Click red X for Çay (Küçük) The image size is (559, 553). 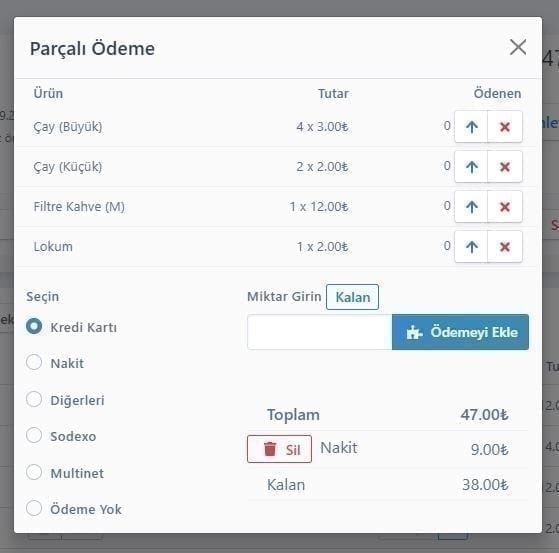tap(505, 167)
